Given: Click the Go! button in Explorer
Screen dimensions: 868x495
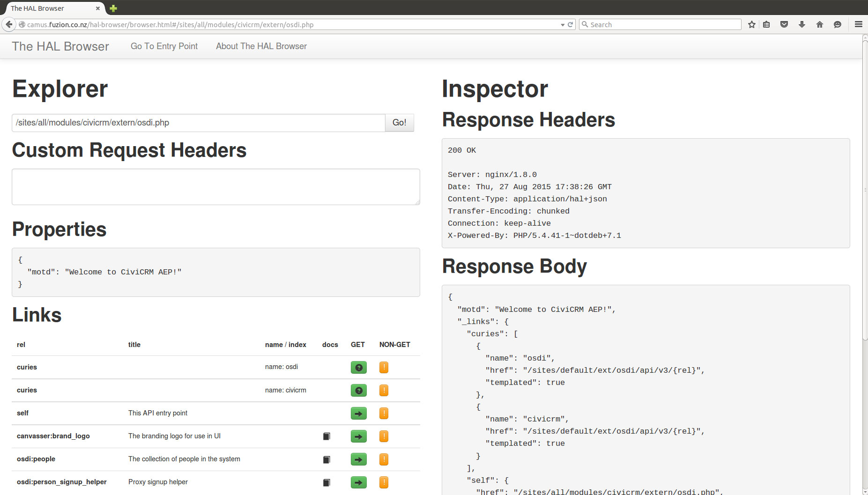Looking at the screenshot, I should (x=400, y=123).
